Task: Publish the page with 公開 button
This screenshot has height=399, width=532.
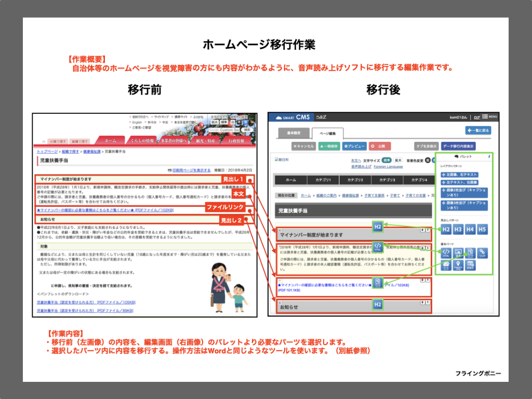Action: click(x=381, y=145)
